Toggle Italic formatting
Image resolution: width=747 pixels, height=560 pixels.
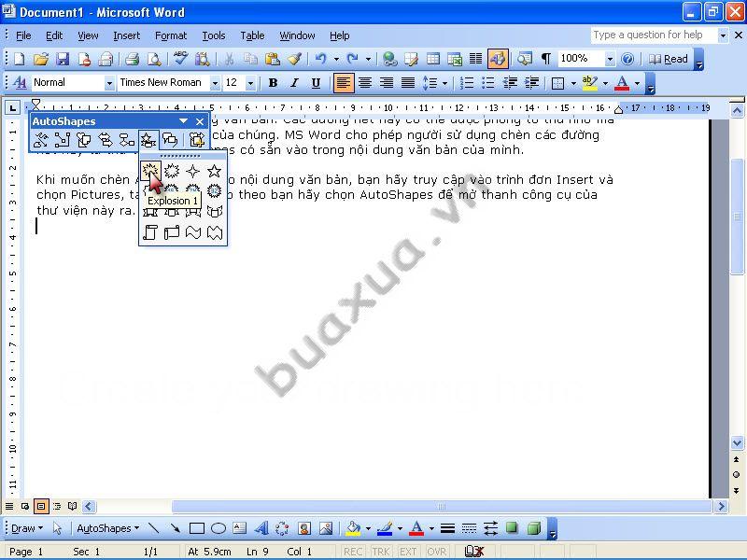pos(294,83)
